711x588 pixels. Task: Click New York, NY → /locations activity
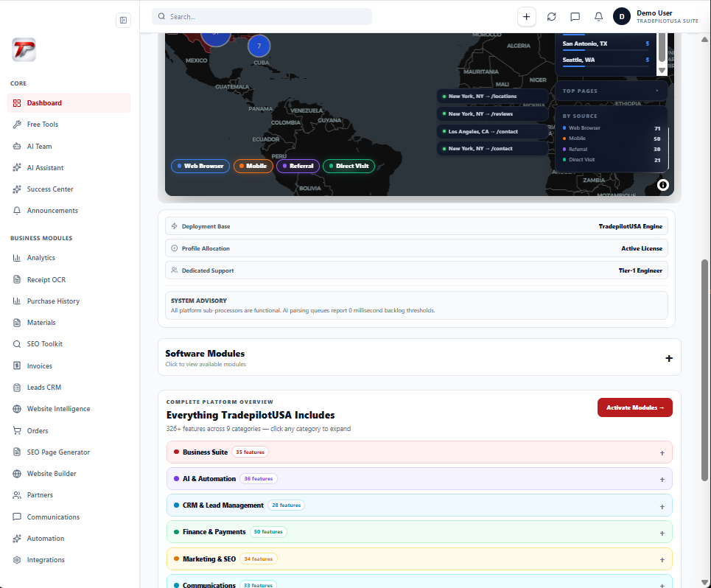[x=492, y=97]
